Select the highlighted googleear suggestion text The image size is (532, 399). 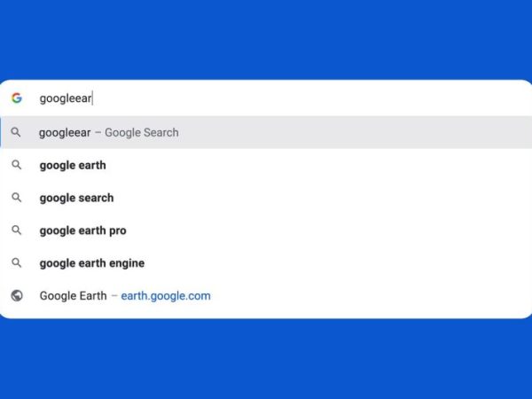(65, 132)
